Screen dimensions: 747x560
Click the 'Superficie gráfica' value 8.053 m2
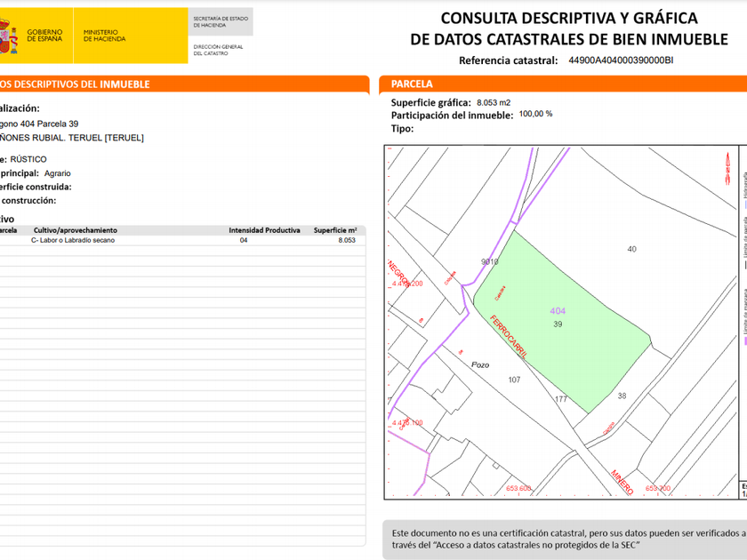point(494,102)
